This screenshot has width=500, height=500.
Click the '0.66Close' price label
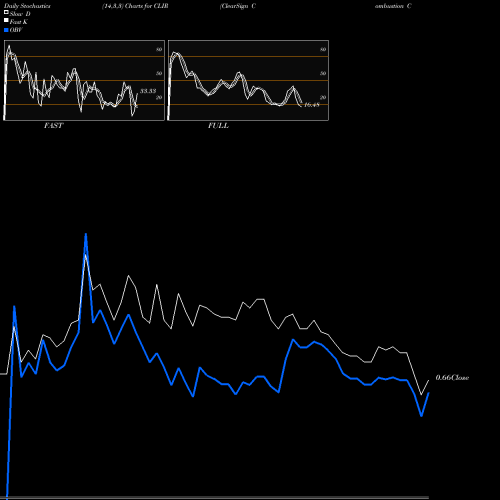(x=452, y=378)
